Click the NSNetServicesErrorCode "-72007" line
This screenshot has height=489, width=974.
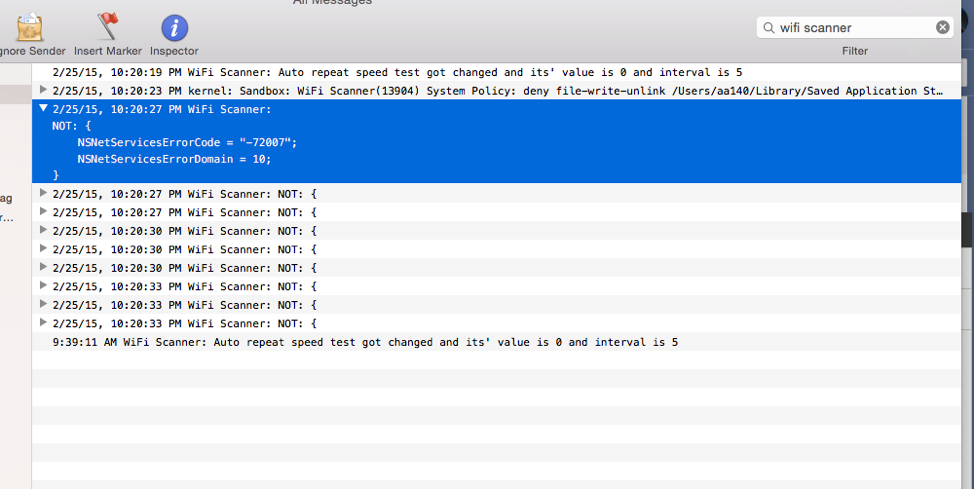[187, 142]
